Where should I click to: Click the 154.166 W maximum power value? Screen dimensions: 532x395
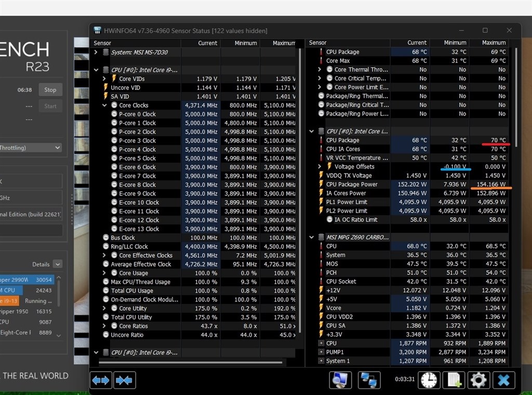tap(491, 185)
